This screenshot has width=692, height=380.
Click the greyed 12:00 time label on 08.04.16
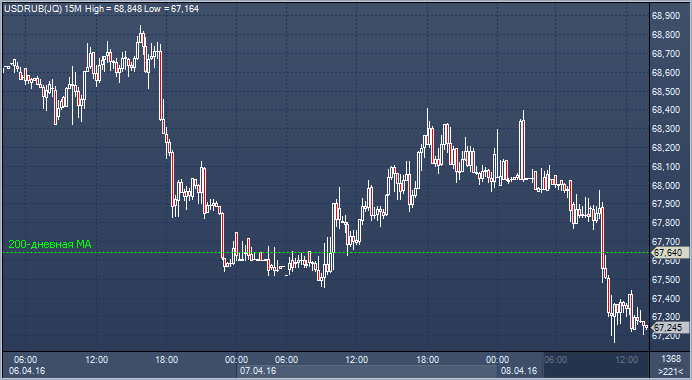627,360
